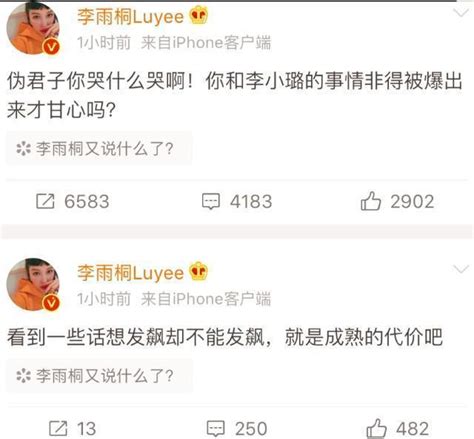Click crown member badge on first post
Viewport: 474px width, 439px height.
[199, 16]
